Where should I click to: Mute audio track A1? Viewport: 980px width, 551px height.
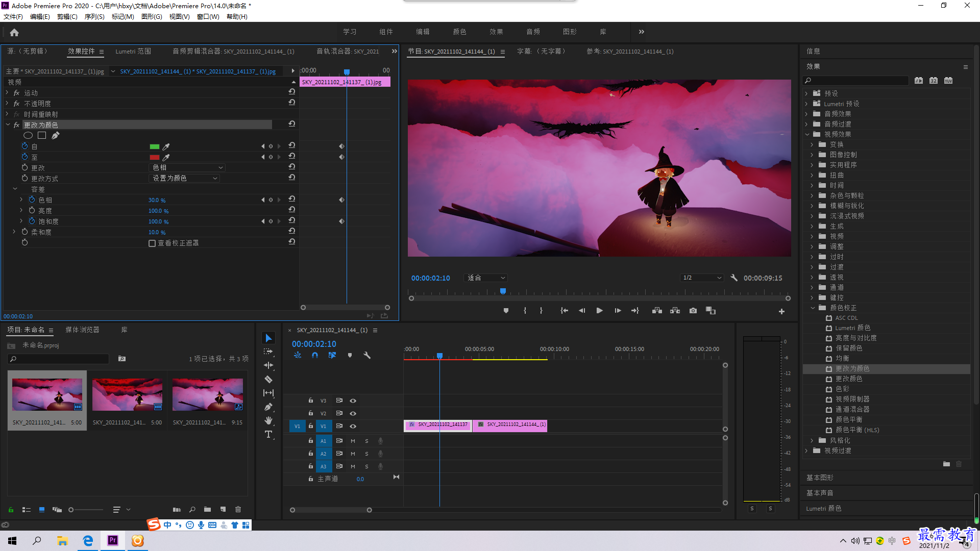(353, 441)
